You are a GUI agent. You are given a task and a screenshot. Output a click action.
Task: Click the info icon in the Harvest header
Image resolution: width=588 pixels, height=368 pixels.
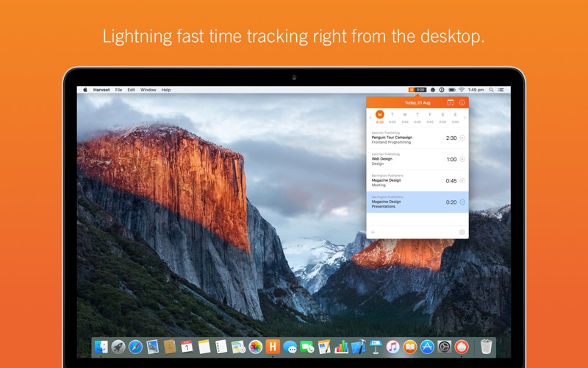[x=462, y=102]
